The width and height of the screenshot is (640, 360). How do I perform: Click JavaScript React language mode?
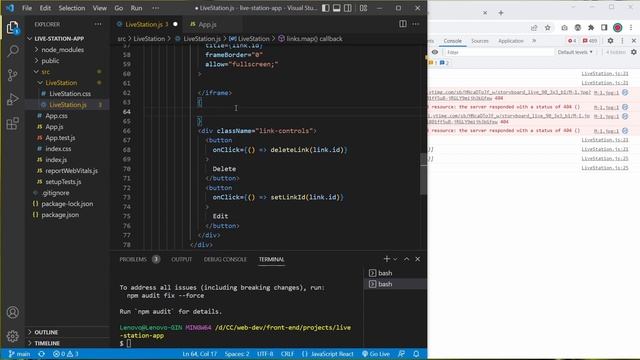[328, 354]
